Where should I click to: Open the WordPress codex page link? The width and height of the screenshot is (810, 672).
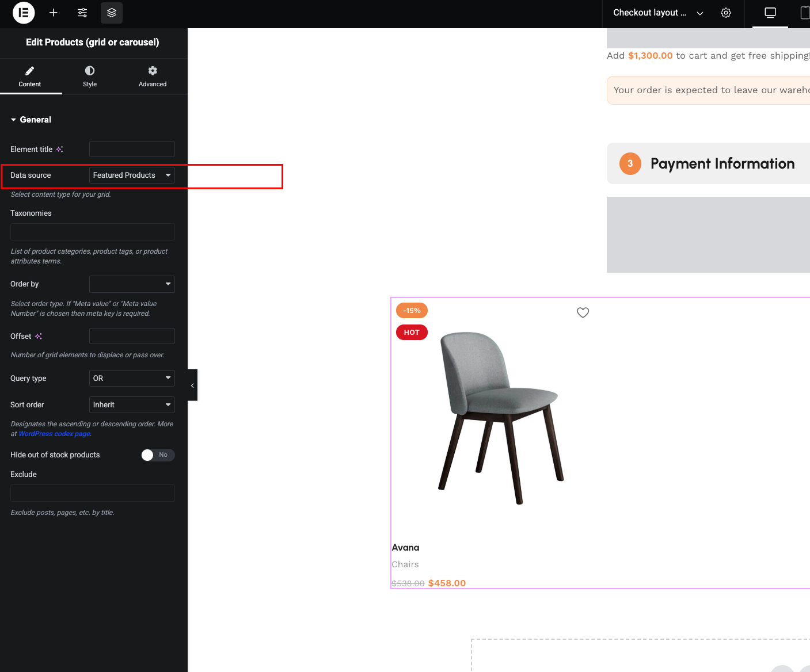(55, 434)
